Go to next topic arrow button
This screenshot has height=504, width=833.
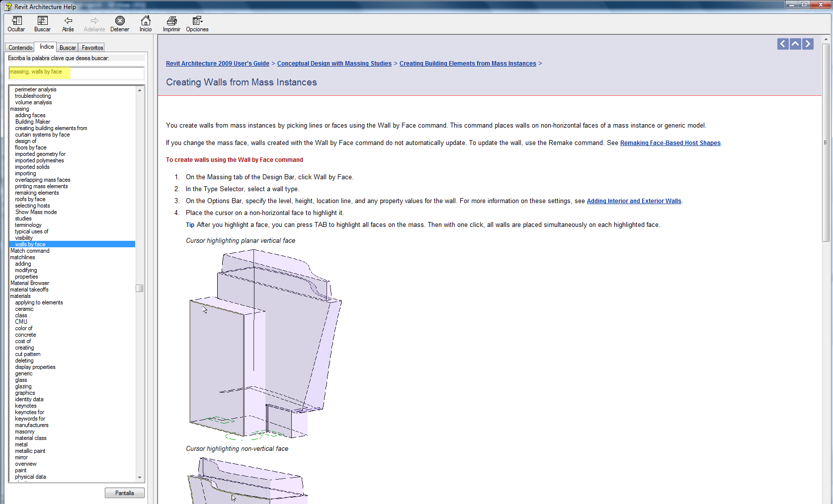(x=808, y=44)
